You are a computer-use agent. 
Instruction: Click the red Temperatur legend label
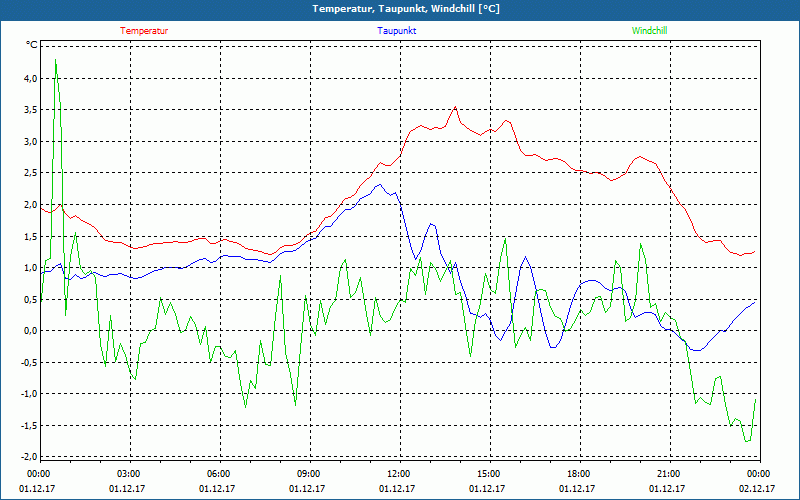coord(144,31)
